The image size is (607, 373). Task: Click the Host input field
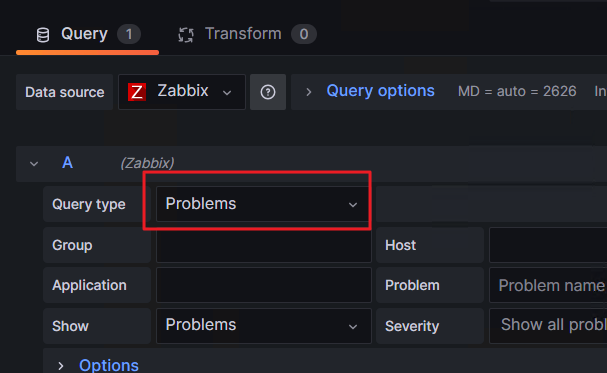548,245
